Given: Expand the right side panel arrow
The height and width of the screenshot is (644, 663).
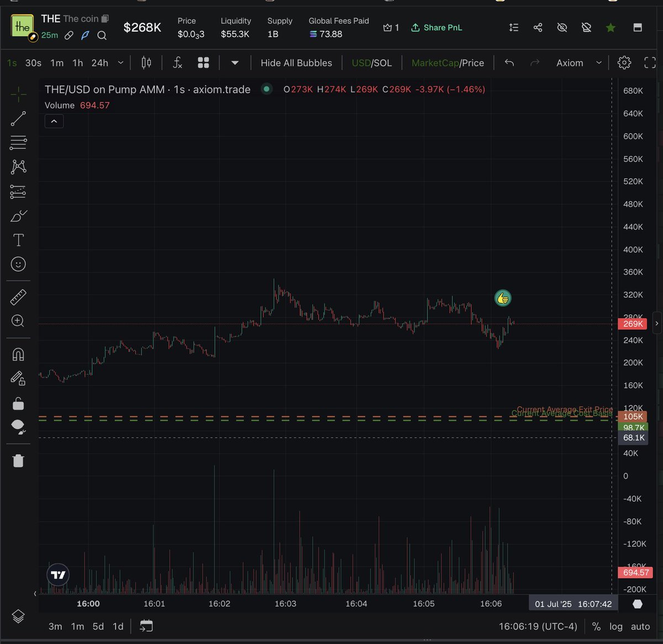Looking at the screenshot, I should pos(657,323).
